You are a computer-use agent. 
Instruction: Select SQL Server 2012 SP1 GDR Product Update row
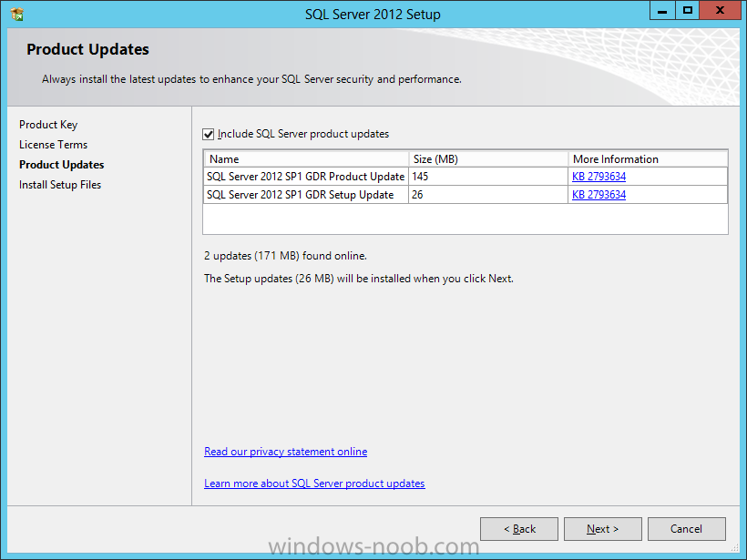tap(466, 177)
